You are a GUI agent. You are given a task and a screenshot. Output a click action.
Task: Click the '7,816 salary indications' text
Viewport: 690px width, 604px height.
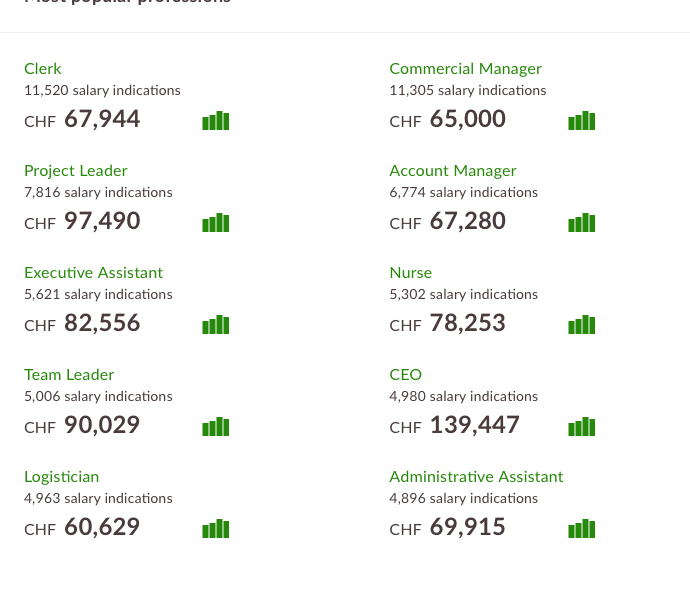(98, 193)
